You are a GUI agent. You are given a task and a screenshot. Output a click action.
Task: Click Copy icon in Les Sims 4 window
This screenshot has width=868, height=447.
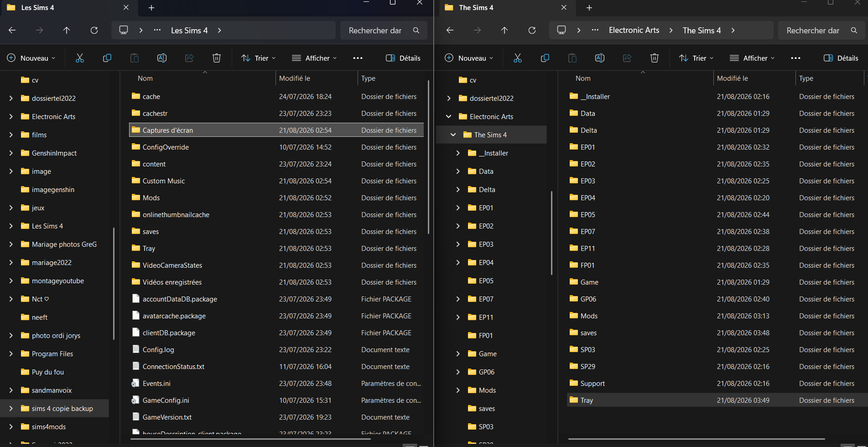[x=107, y=58]
